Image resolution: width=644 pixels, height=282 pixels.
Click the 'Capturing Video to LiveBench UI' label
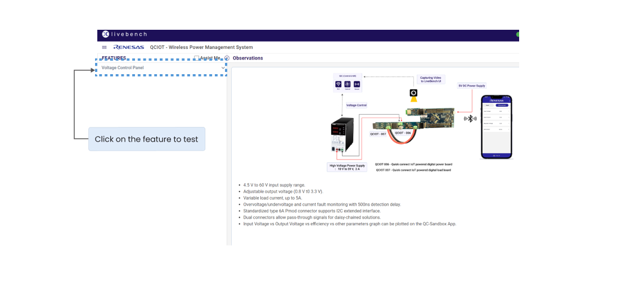click(x=431, y=80)
